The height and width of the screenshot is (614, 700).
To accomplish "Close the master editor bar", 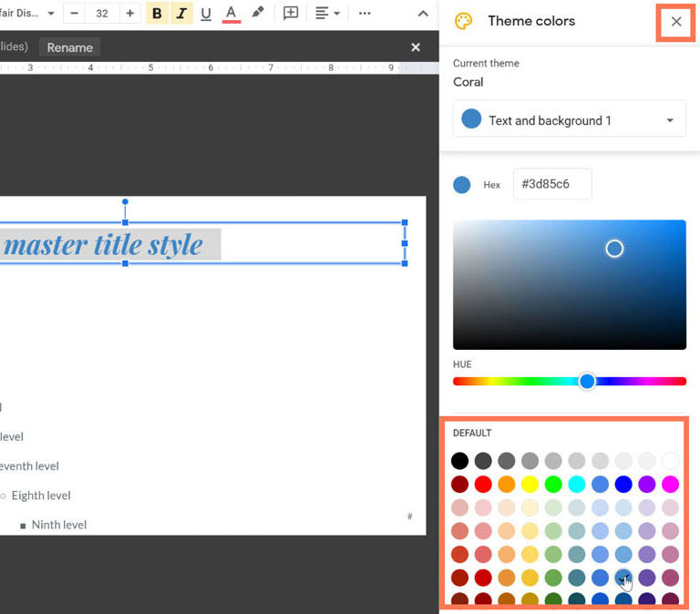I will [x=416, y=47].
